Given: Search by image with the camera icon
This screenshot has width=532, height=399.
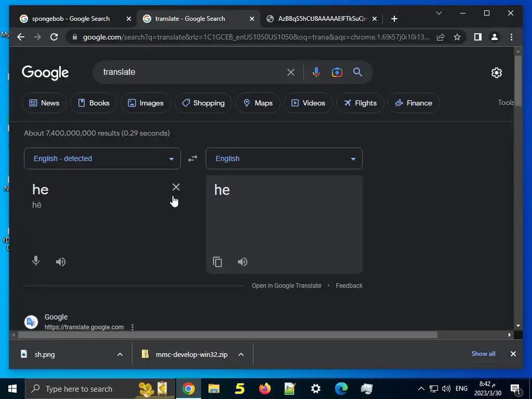Looking at the screenshot, I should coord(337,72).
